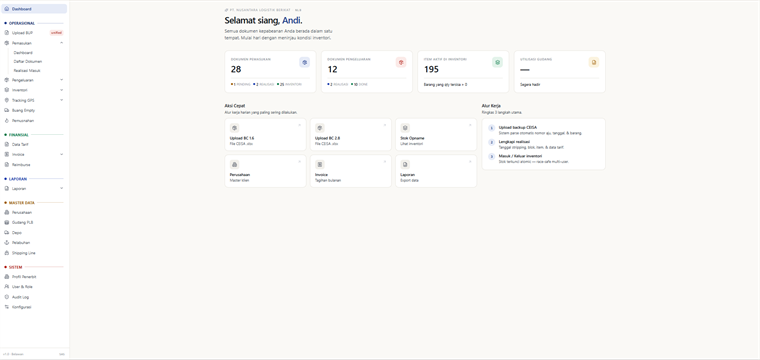Click the green icon on Item Aktif di Inventori card
The width and height of the screenshot is (760, 360).
tap(497, 62)
